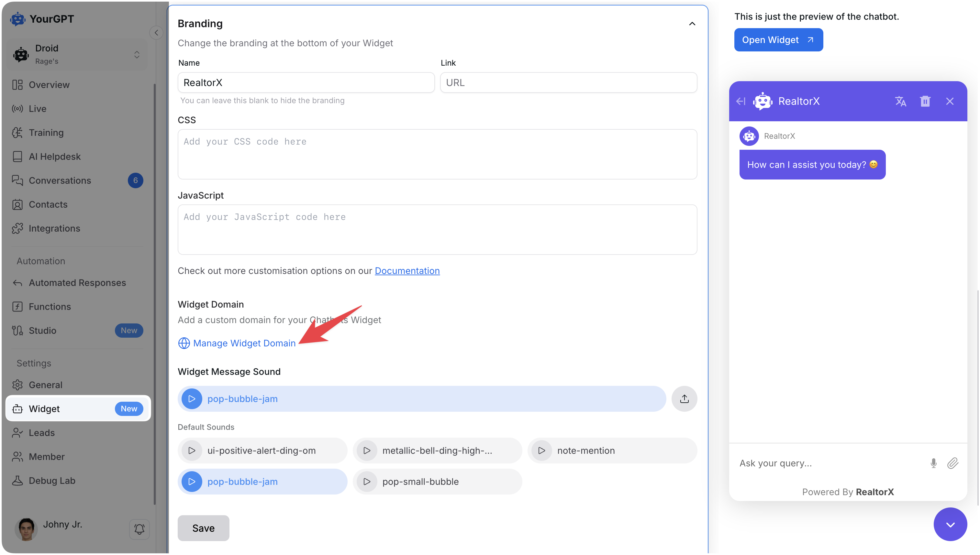
Task: Expand the Branding section collapse arrow
Action: [x=693, y=24]
